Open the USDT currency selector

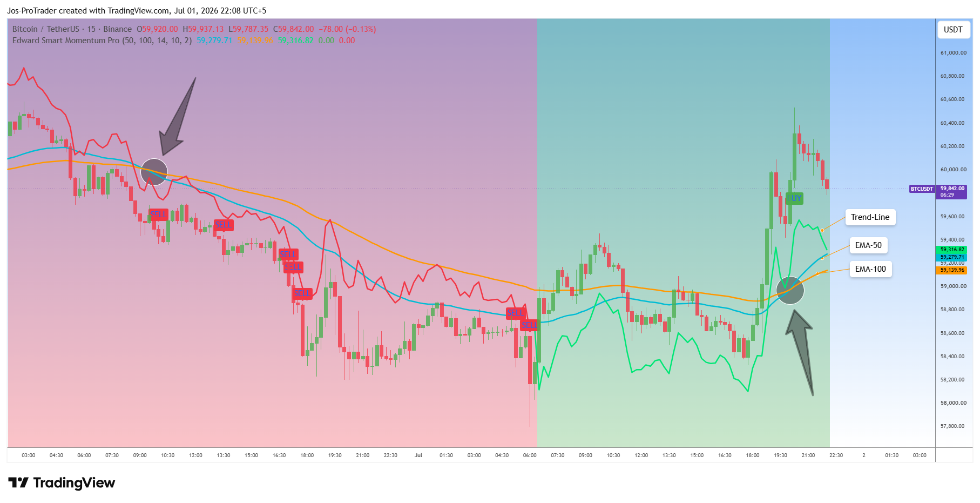[x=953, y=30]
